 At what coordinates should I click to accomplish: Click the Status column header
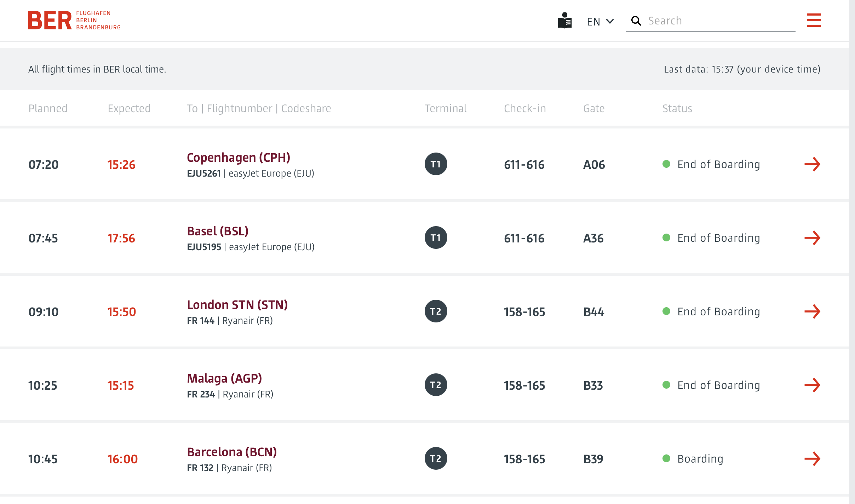677,108
